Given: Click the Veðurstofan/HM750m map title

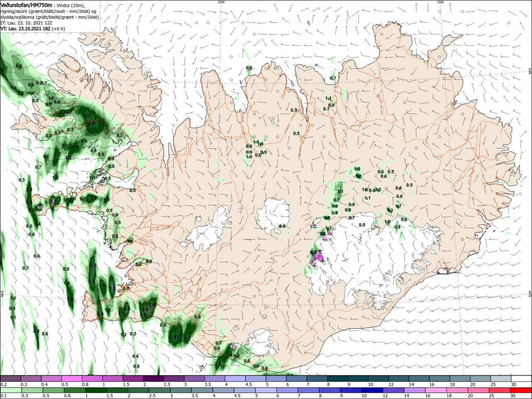Looking at the screenshot, I should (26, 5).
